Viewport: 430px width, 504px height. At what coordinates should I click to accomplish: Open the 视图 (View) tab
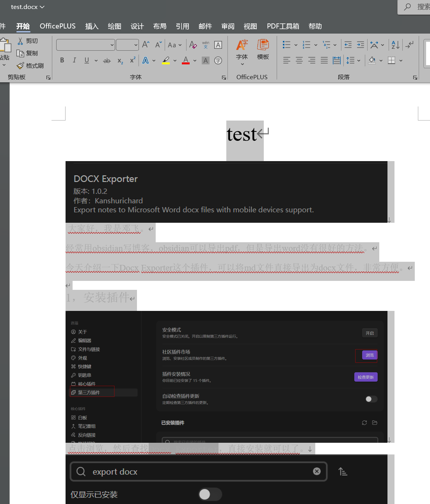point(250,26)
